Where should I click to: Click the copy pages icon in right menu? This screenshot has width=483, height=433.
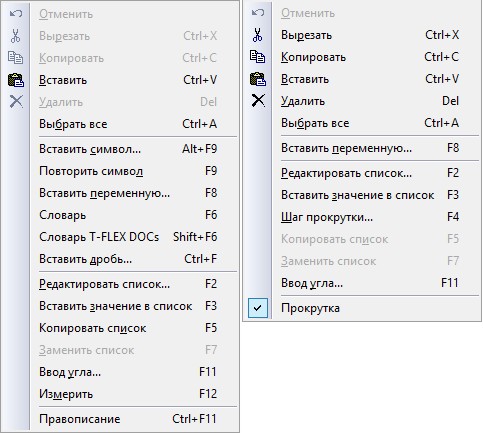[x=258, y=57]
